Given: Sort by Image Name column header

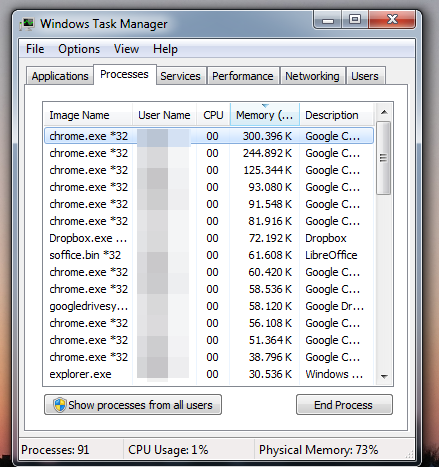Looking at the screenshot, I should pyautogui.click(x=88, y=115).
